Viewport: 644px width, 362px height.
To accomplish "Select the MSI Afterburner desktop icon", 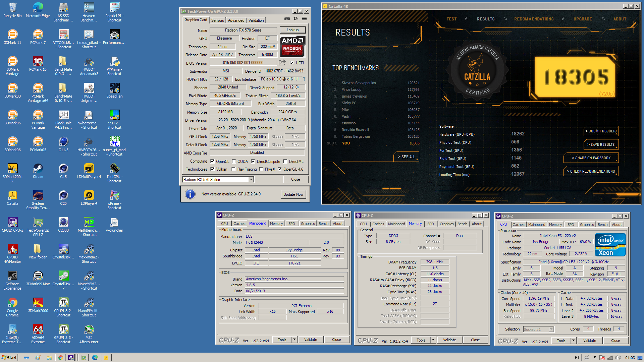I will coord(89,334).
